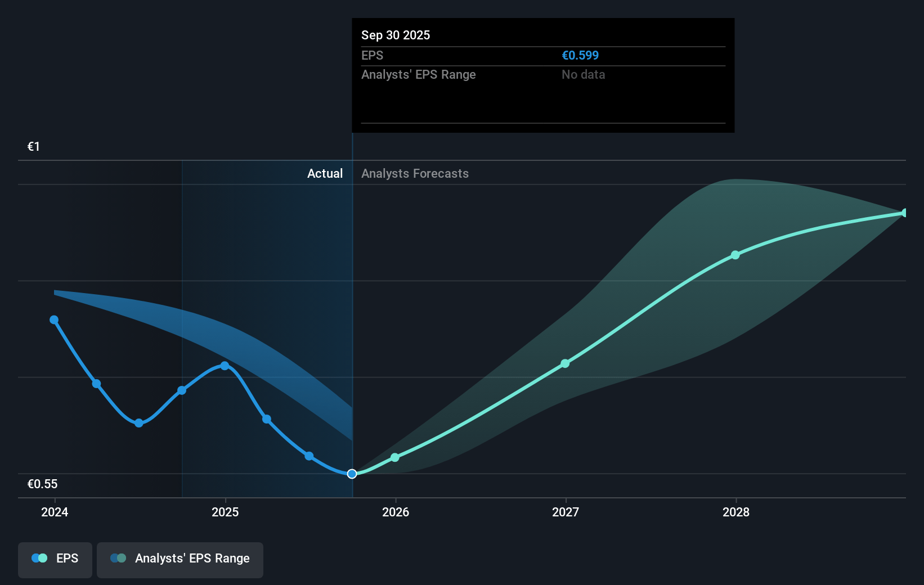Click the lowest mid-2024 EPS data point

pos(139,423)
